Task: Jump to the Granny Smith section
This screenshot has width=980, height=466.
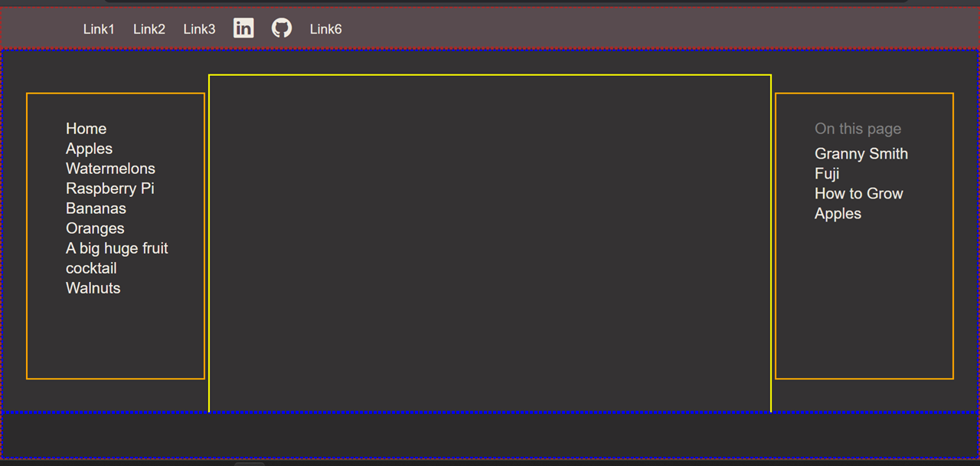Action: 861,154
